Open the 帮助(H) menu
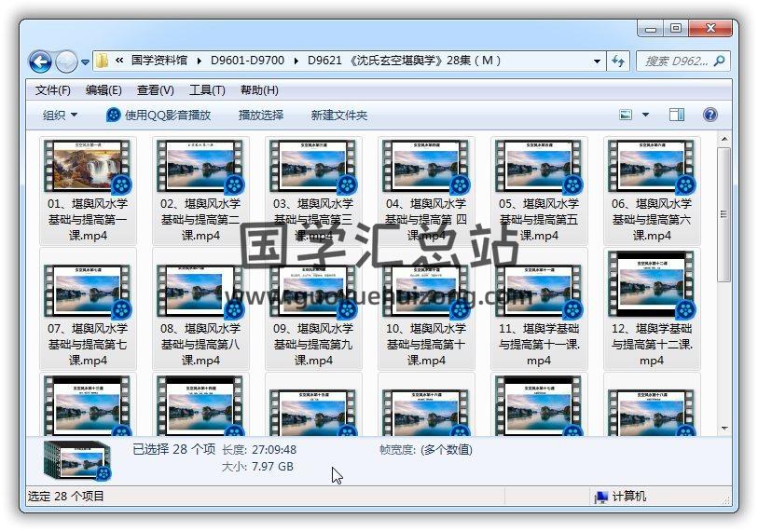This screenshot has height=532, width=758. tap(259, 89)
